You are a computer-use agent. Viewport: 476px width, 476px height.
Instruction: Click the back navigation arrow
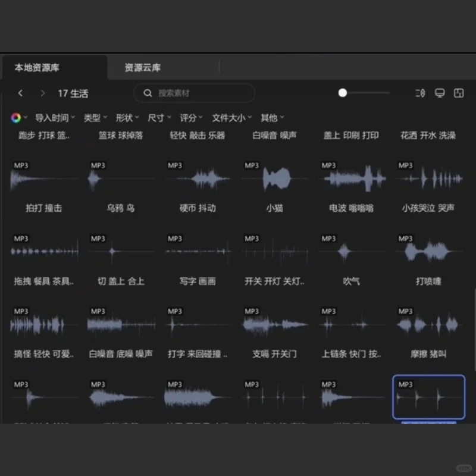(x=21, y=93)
